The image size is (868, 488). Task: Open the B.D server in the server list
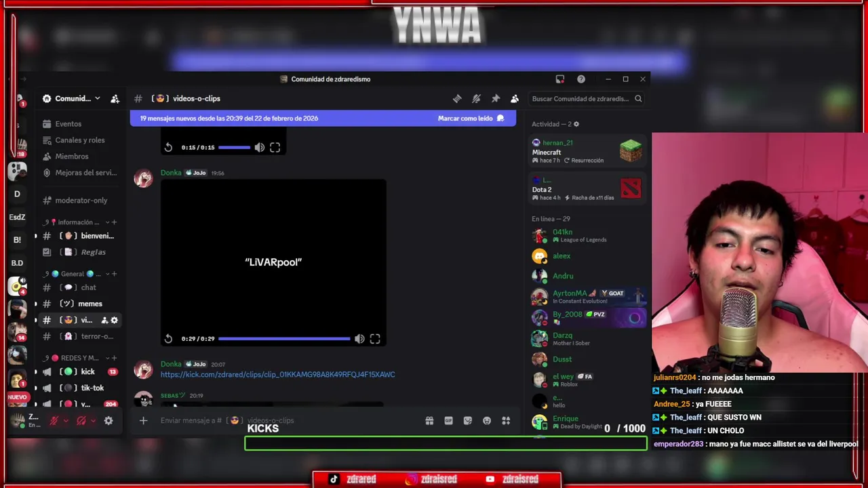click(17, 263)
